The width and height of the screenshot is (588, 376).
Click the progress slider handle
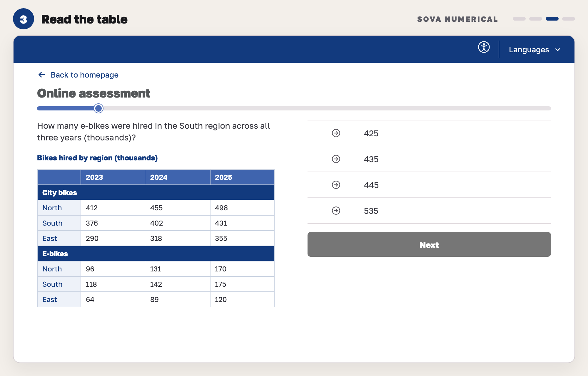click(x=98, y=108)
